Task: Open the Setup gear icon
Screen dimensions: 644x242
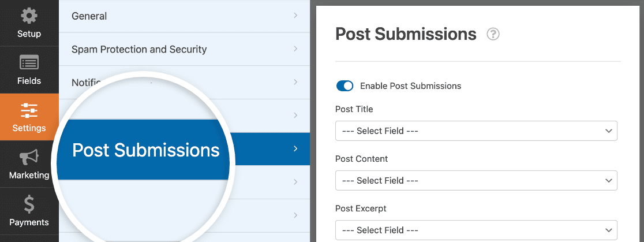Action: click(x=29, y=16)
